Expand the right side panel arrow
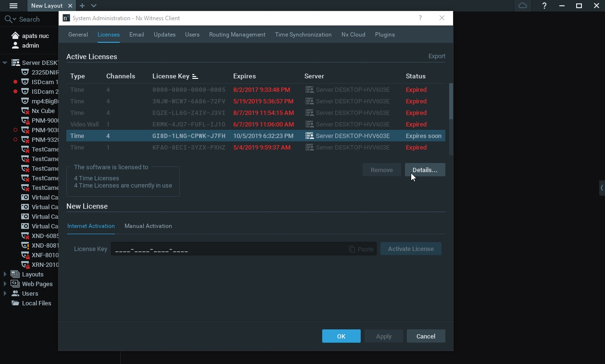Viewport: 605px width, 364px height. point(602,188)
